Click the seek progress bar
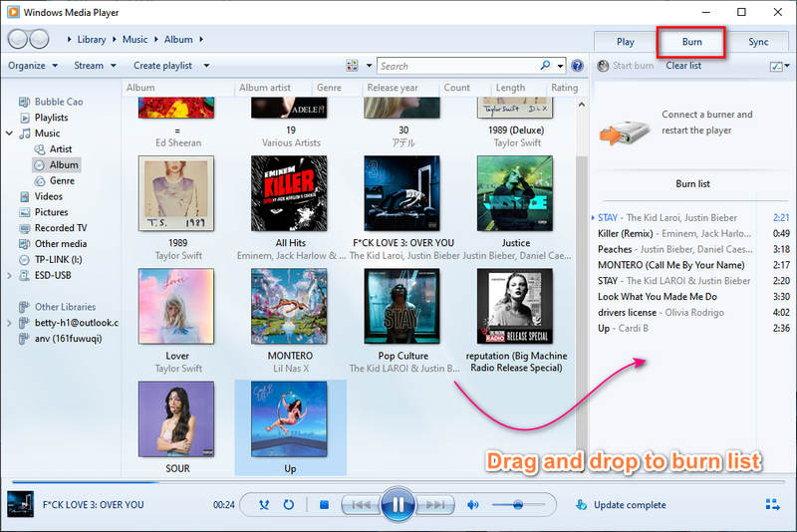The height and width of the screenshot is (532, 797). pyautogui.click(x=398, y=481)
